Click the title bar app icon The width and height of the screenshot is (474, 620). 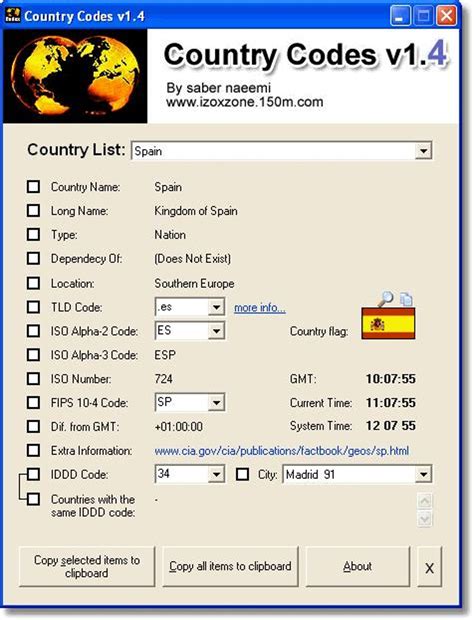13,16
